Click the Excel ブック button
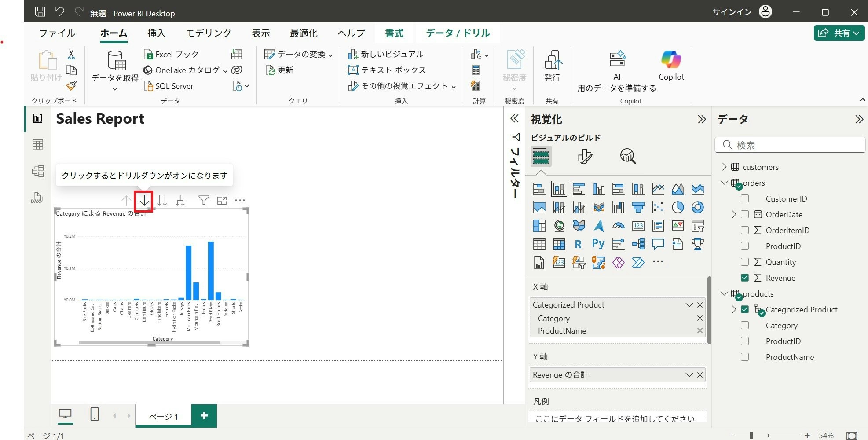This screenshot has height=440, width=868. tap(171, 54)
